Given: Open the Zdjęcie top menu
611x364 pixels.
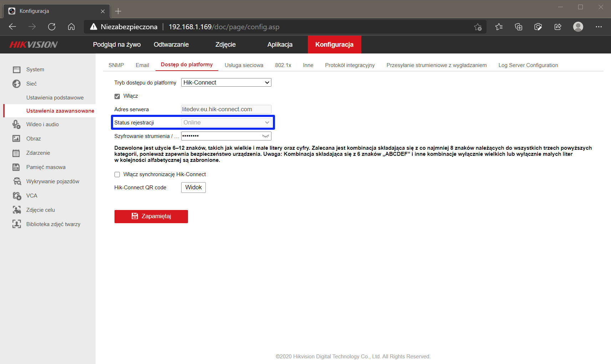Looking at the screenshot, I should click(x=225, y=45).
